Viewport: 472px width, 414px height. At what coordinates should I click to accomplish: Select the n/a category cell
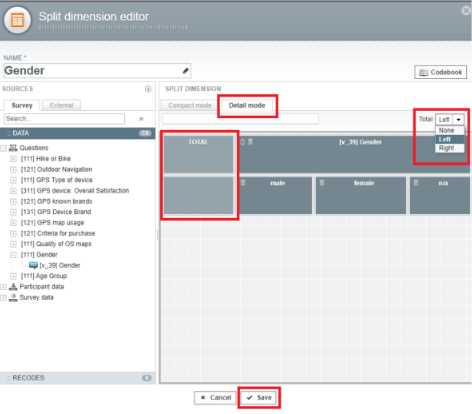click(x=440, y=195)
